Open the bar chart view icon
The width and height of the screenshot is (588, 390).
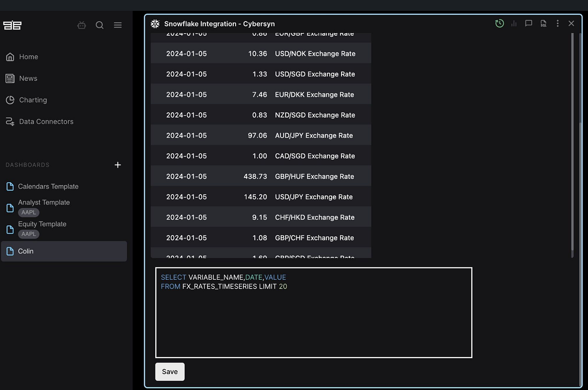tap(514, 23)
